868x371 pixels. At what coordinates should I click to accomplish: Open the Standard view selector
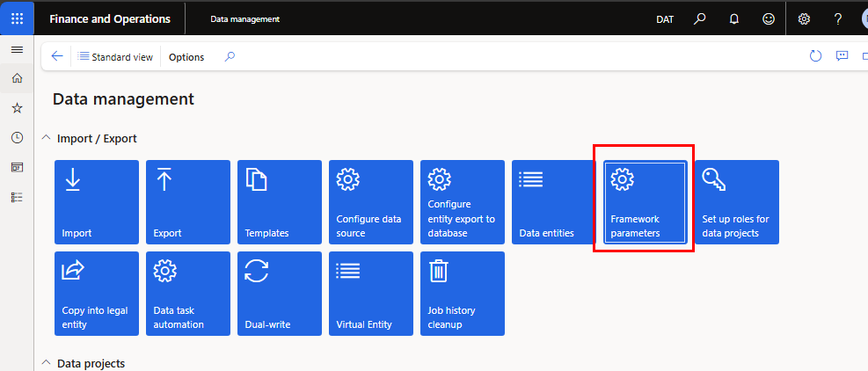click(115, 57)
